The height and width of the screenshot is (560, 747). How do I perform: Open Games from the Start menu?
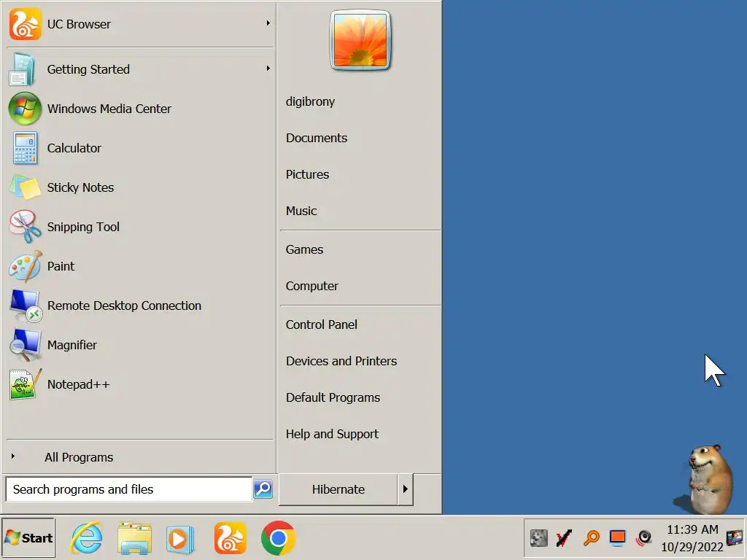tap(304, 249)
